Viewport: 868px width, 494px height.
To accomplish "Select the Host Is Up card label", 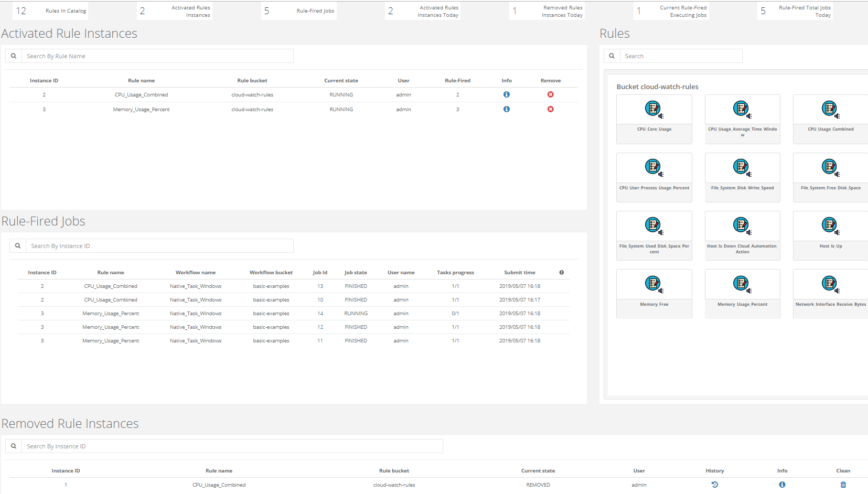I will pyautogui.click(x=831, y=246).
